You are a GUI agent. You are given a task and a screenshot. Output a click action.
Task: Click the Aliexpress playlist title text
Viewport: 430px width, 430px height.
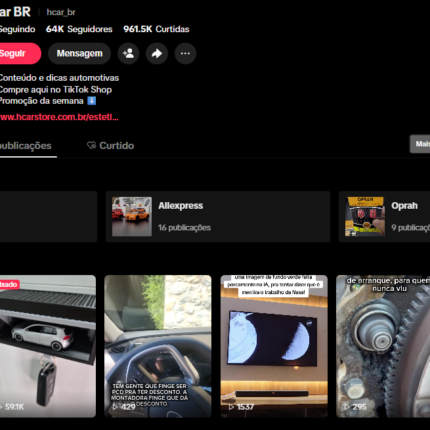(180, 206)
